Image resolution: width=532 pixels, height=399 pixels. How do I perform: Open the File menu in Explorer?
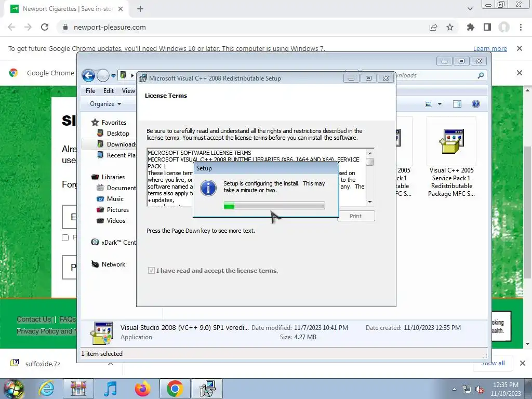click(x=90, y=91)
